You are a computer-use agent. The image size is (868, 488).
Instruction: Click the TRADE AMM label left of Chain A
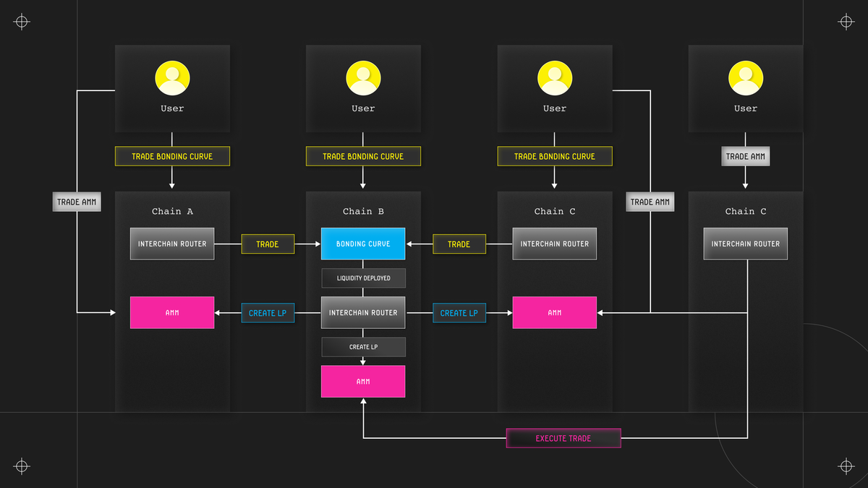coord(77,202)
